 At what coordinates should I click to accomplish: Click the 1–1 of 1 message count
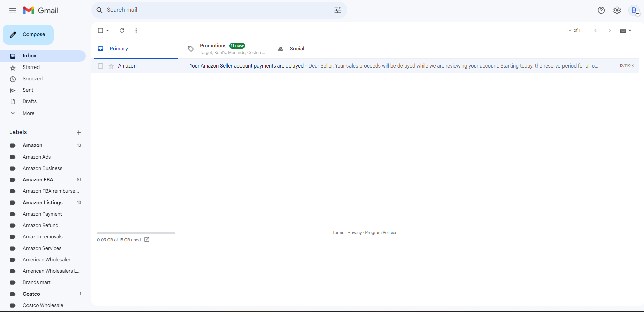coord(573,30)
